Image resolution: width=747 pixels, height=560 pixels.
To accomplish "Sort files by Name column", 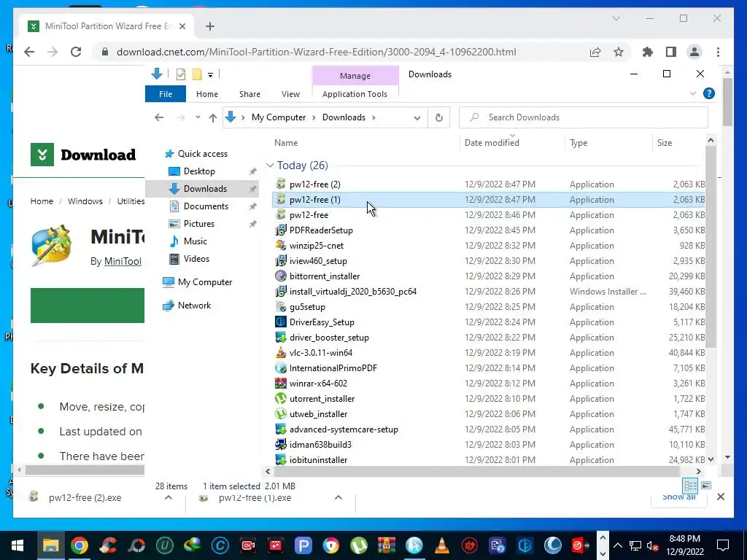I will 286,143.
